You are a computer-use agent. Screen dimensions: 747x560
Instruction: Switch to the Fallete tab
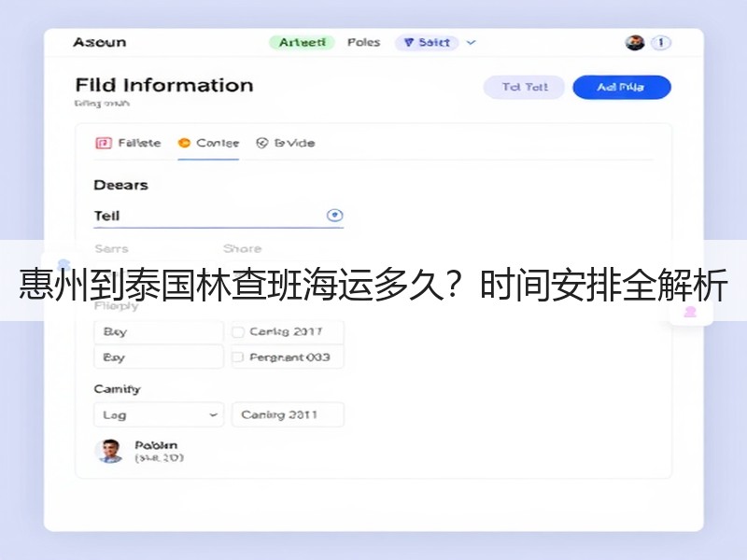(128, 143)
